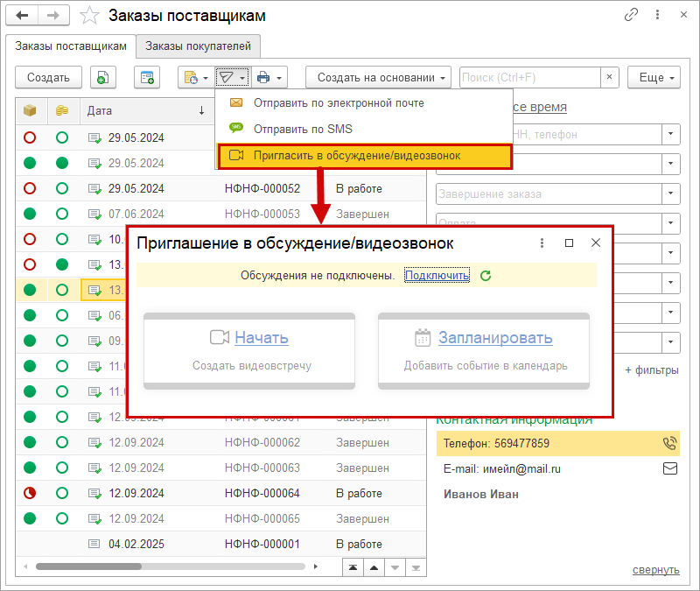Add page to favorites with star icon
The width and height of the screenshot is (700, 591).
89,16
